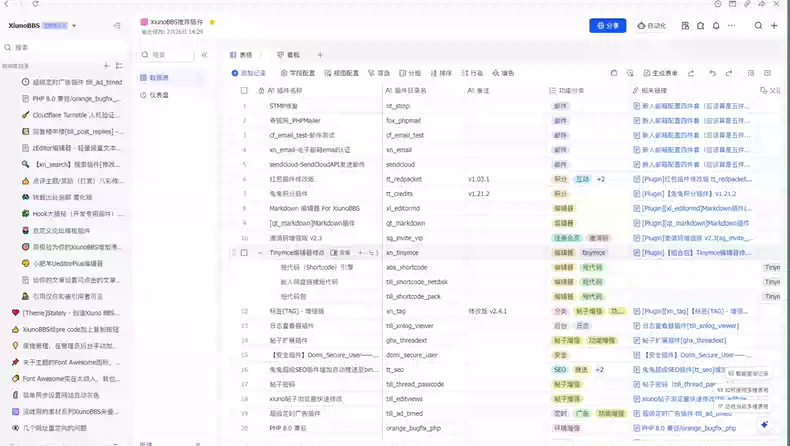Click the blue 分享 share button
Screen dimensions: 790x446
[x=608, y=25]
